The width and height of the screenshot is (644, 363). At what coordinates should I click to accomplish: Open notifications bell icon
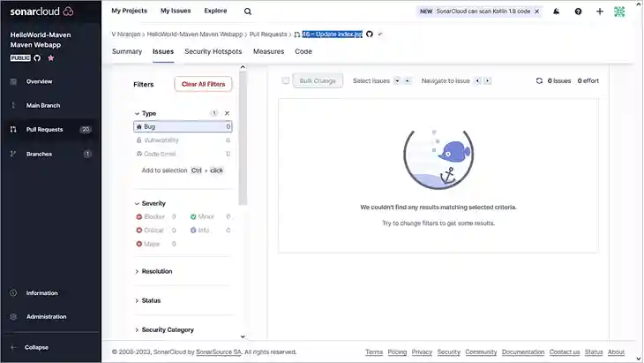click(556, 11)
